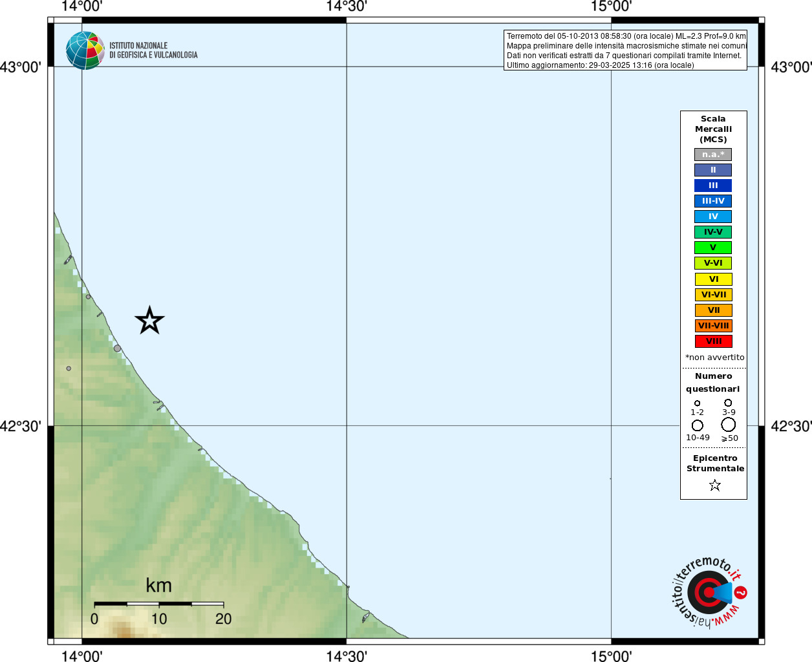Select the intensity IV legend swatch
The height and width of the screenshot is (662, 812).
713,217
